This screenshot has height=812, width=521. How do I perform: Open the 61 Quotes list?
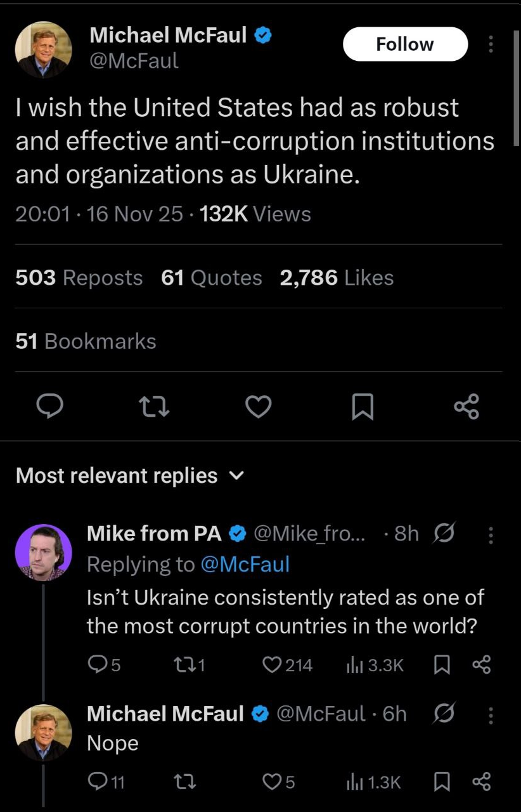[x=212, y=278]
